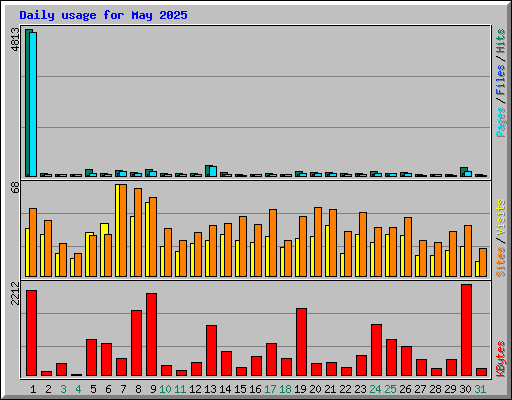Click day label 15 on x-axis
This screenshot has height=400, width=512.
point(240,389)
